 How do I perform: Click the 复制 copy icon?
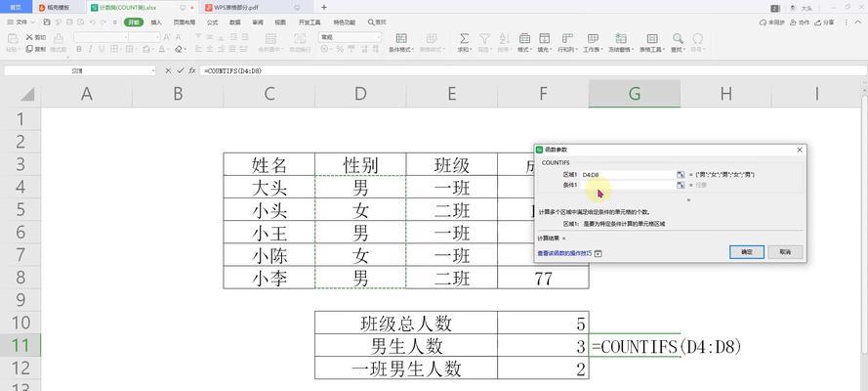(29, 49)
